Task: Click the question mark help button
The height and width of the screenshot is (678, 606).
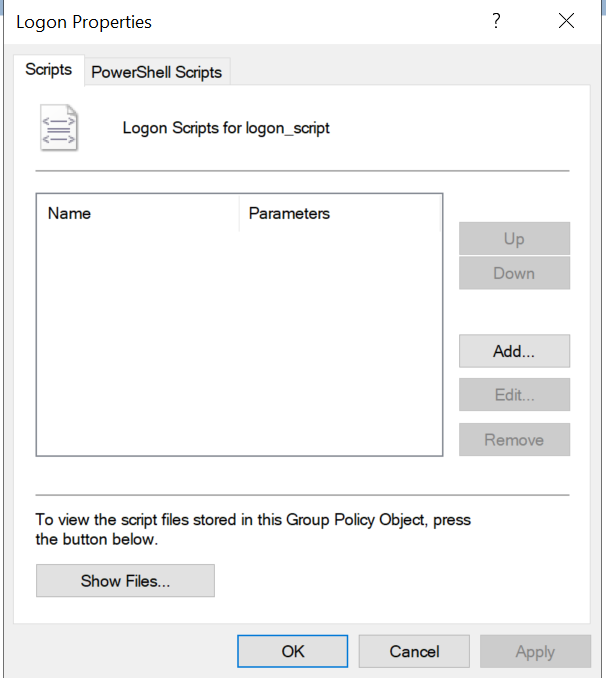Action: (496, 21)
